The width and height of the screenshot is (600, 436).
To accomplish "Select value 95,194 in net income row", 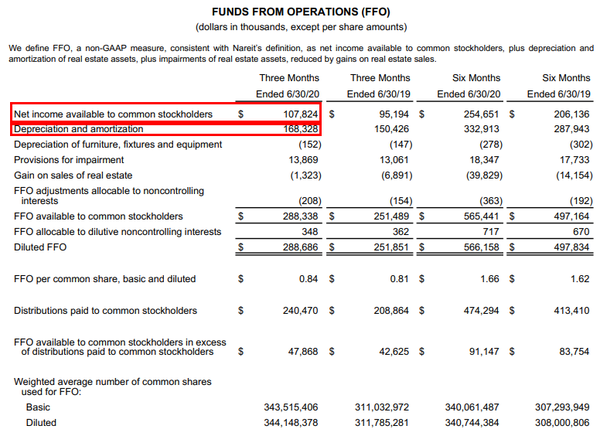I will [x=394, y=114].
